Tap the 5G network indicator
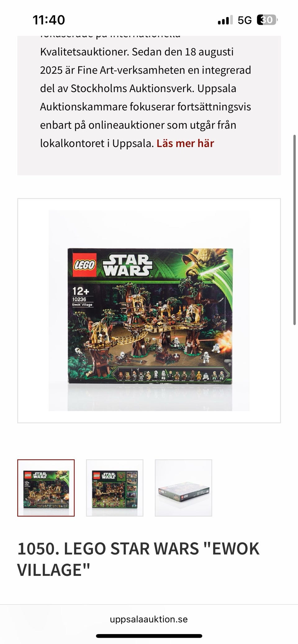This screenshot has width=298, height=644. pyautogui.click(x=245, y=20)
